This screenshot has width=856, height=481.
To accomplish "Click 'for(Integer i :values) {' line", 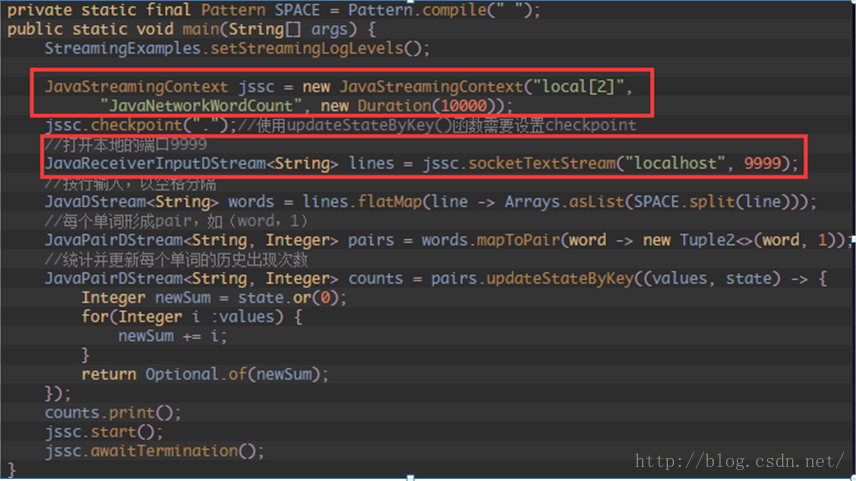I will (x=192, y=317).
